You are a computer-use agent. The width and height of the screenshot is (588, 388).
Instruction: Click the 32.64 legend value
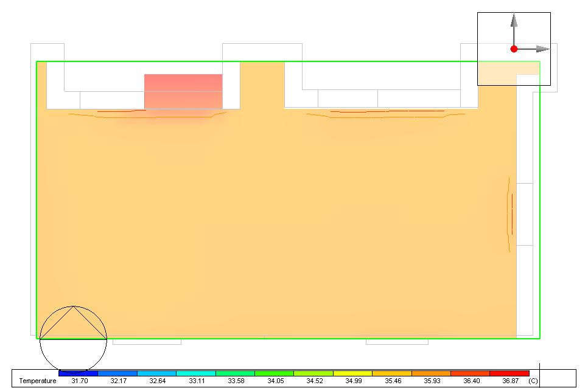click(158, 381)
